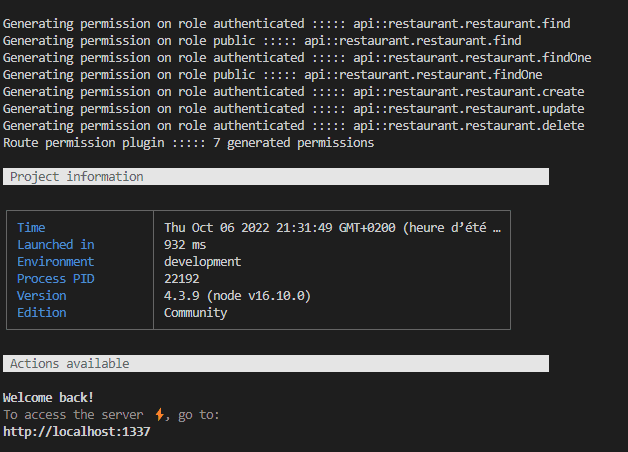Click the Community edition value
628x452 pixels.
[x=195, y=313]
